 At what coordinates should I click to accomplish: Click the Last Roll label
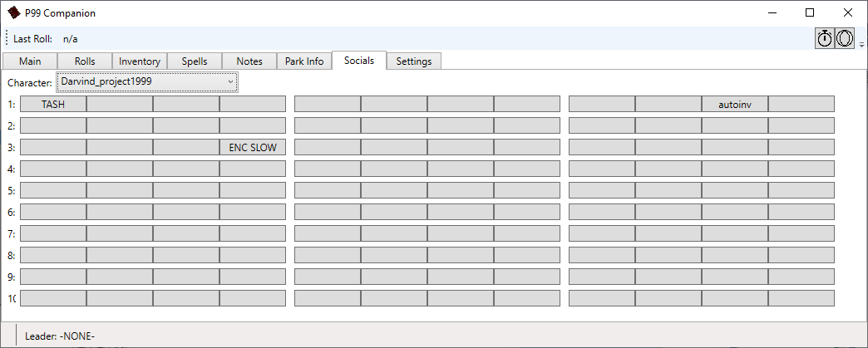(32, 39)
